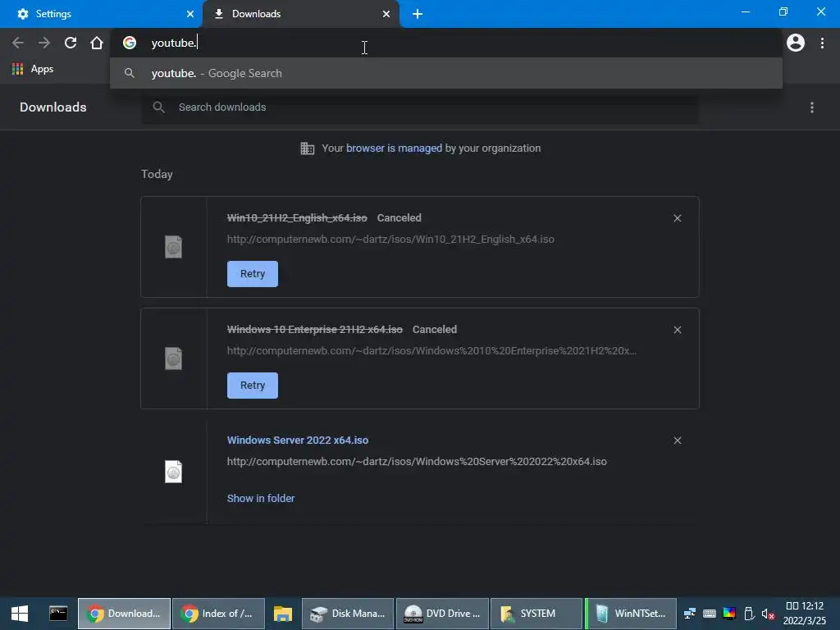The height and width of the screenshot is (630, 840).
Task: Click the keyboard icon in system tray
Action: tap(710, 614)
